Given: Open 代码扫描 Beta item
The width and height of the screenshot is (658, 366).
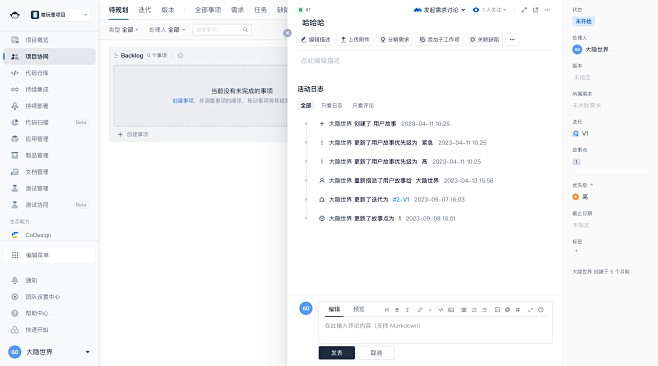Looking at the screenshot, I should tap(50, 123).
